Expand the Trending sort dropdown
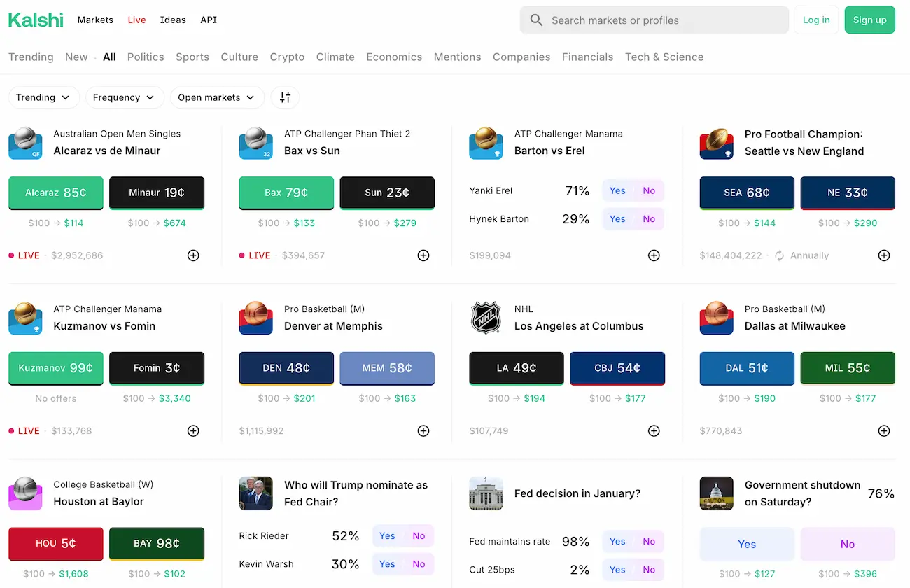 coord(43,97)
